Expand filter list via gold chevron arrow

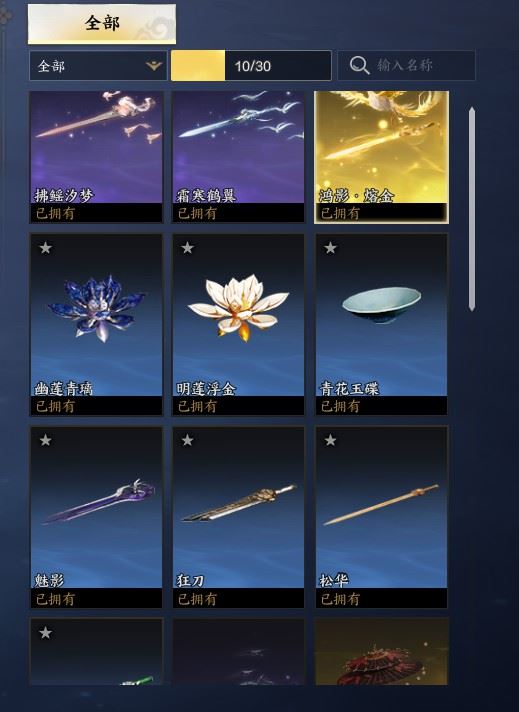click(154, 66)
